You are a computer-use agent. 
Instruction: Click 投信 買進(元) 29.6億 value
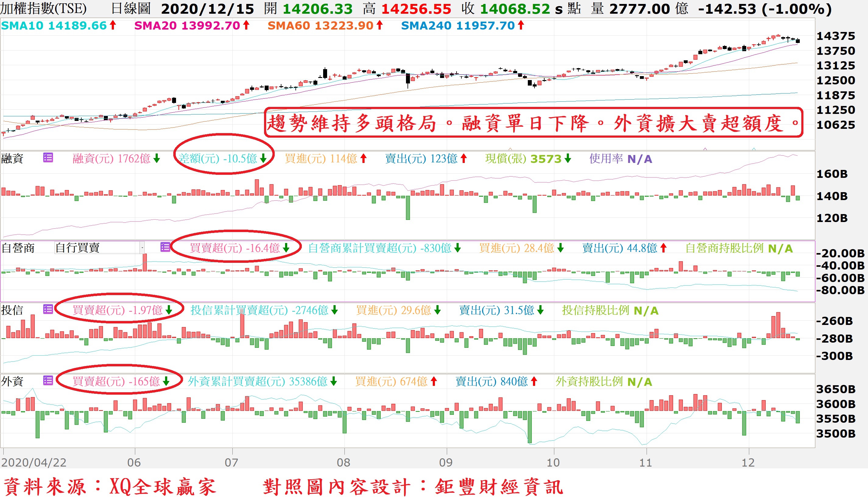tap(394, 310)
